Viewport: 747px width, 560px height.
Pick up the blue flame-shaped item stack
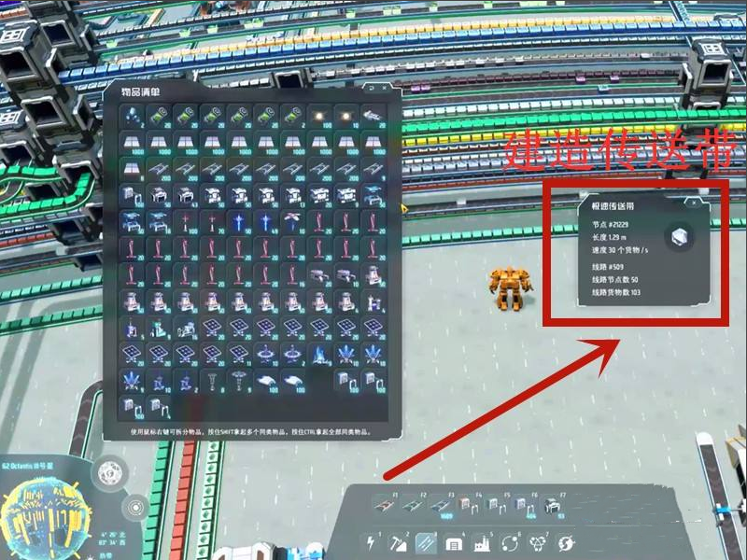(x=319, y=355)
